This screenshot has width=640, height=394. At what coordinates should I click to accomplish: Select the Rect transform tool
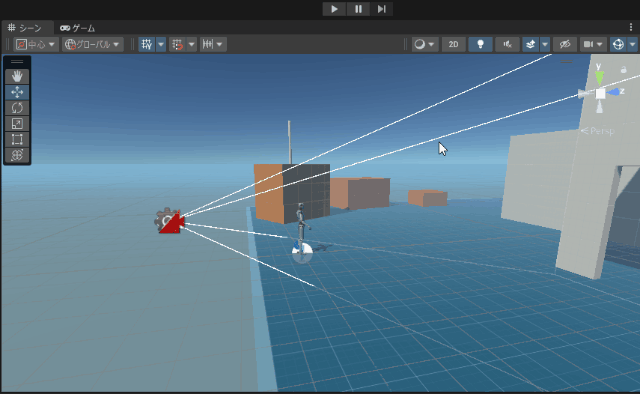tap(17, 139)
